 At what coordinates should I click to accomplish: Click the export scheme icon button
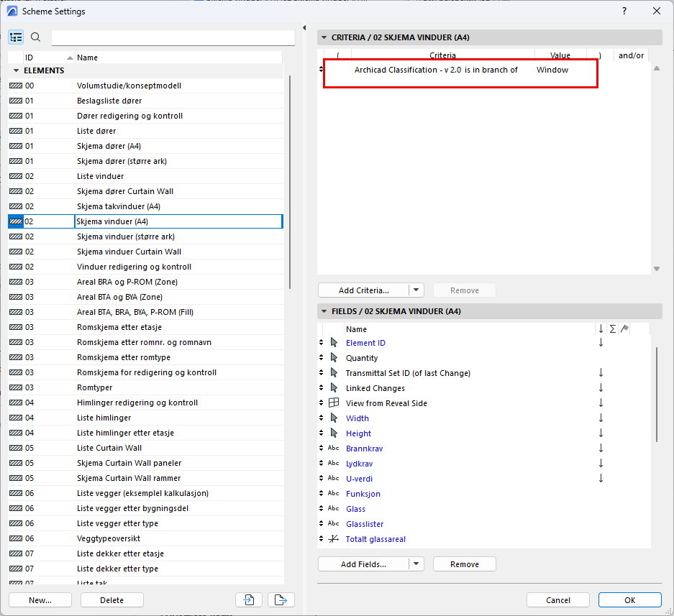pyautogui.click(x=281, y=600)
